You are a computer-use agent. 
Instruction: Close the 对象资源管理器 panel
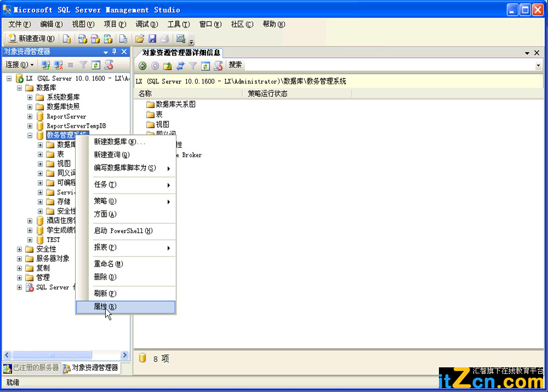click(124, 51)
